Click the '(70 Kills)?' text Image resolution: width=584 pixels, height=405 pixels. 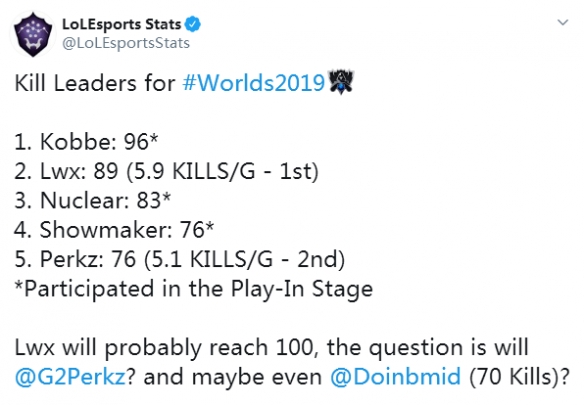pyautogui.click(x=520, y=377)
